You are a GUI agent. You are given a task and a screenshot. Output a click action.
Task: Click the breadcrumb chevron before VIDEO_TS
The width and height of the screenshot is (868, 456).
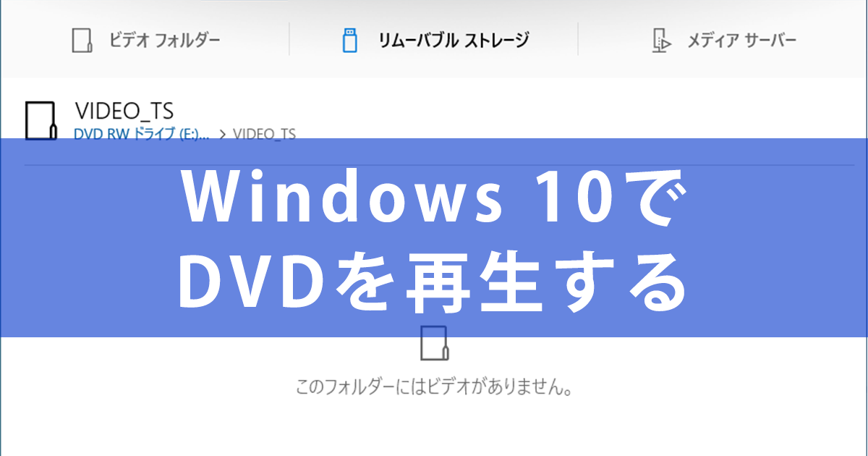tap(223, 134)
